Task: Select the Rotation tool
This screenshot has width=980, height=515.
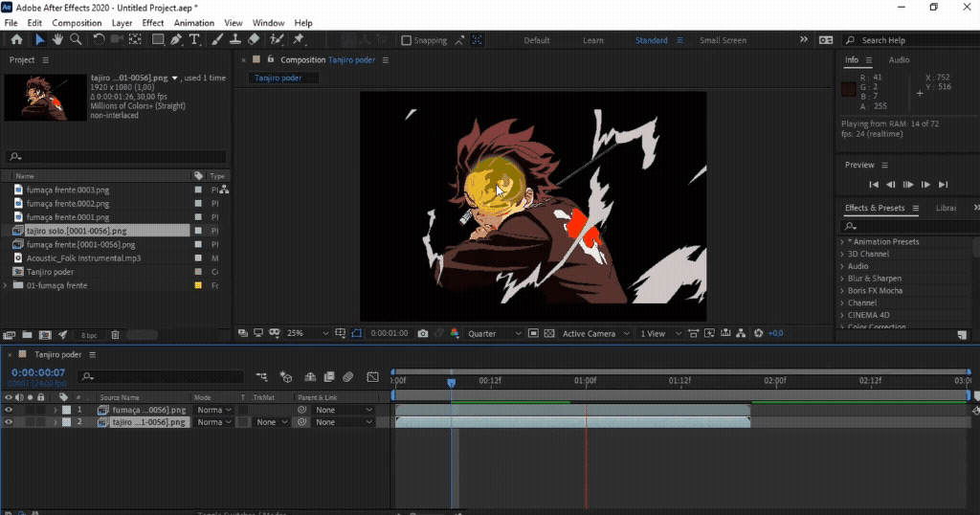Action: [x=99, y=40]
